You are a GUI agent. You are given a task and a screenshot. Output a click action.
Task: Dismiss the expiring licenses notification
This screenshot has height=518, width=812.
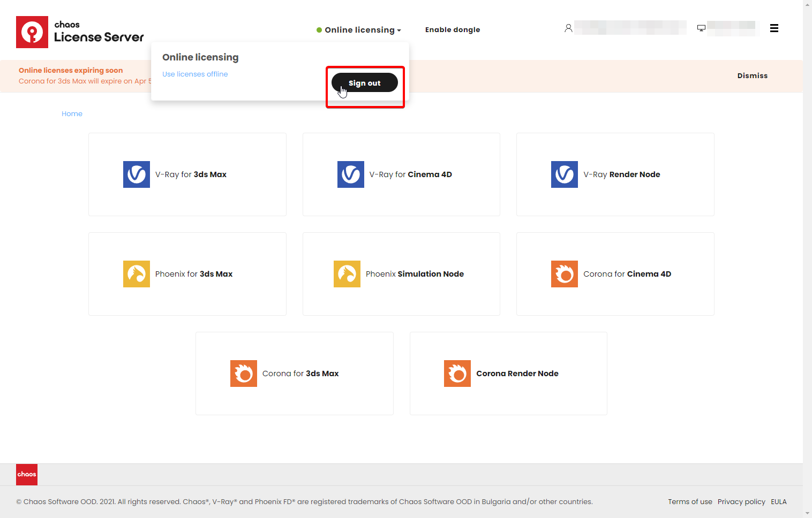752,76
